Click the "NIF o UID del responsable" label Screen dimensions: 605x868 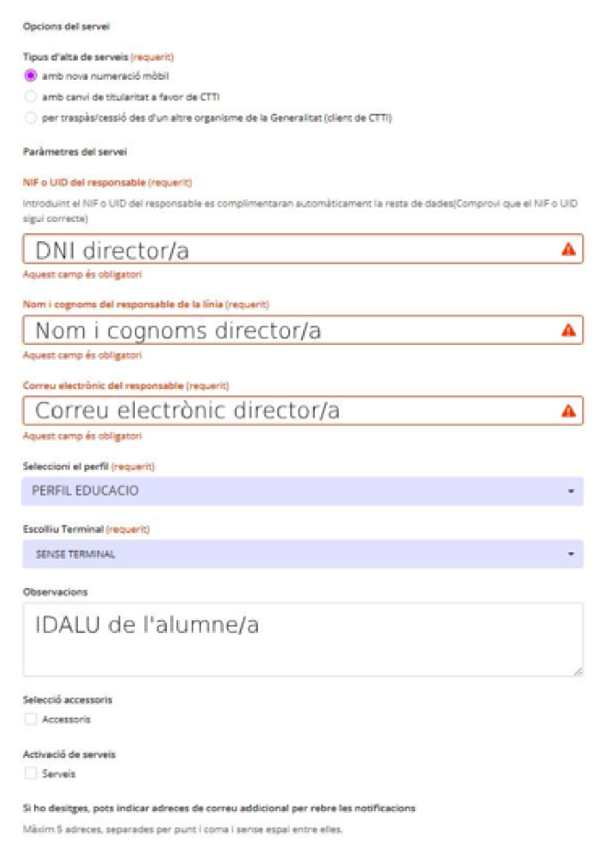click(x=84, y=182)
